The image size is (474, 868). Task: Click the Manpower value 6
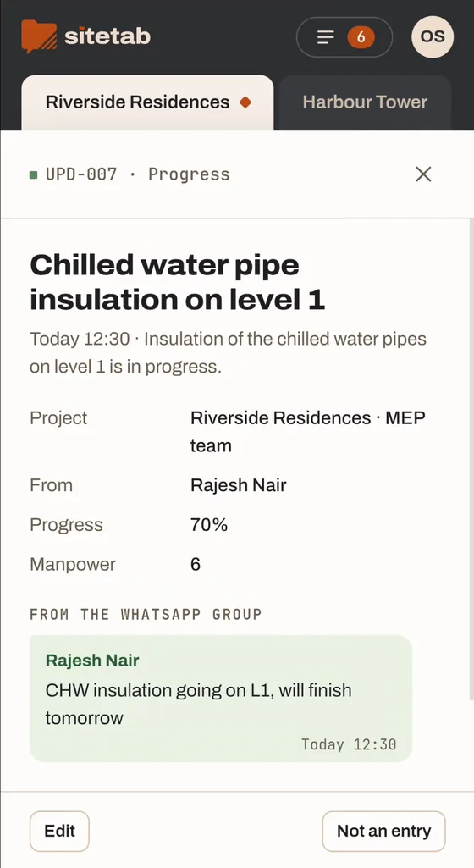196,565
